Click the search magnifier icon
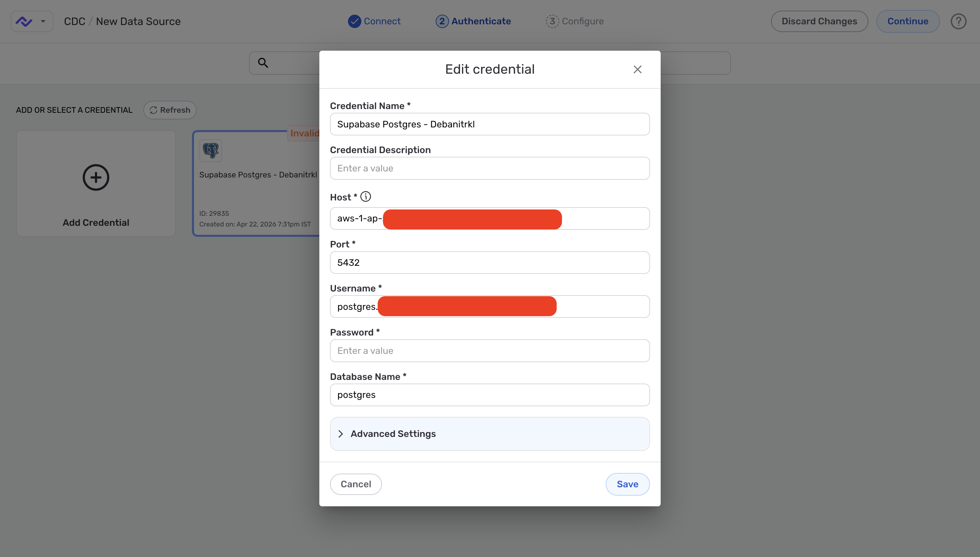980x557 pixels. click(263, 63)
